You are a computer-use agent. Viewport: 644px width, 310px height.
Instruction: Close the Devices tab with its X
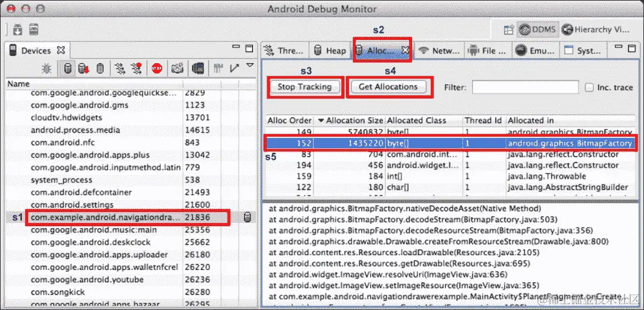point(61,50)
